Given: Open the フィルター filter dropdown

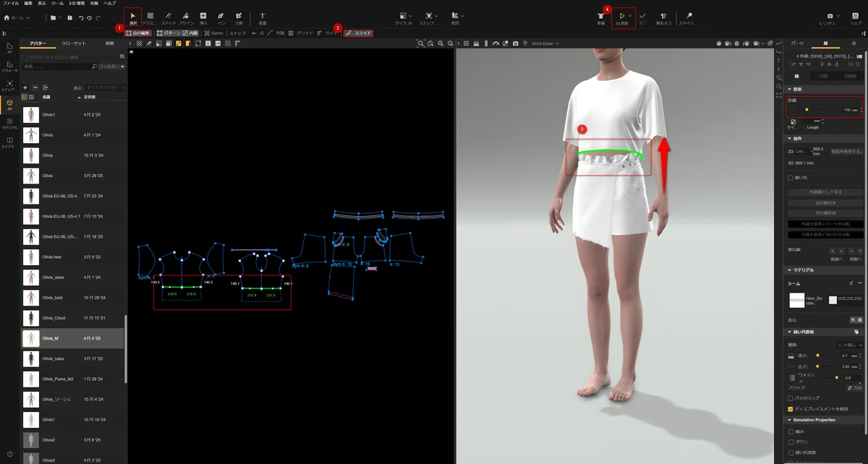Looking at the screenshot, I should point(112,66).
